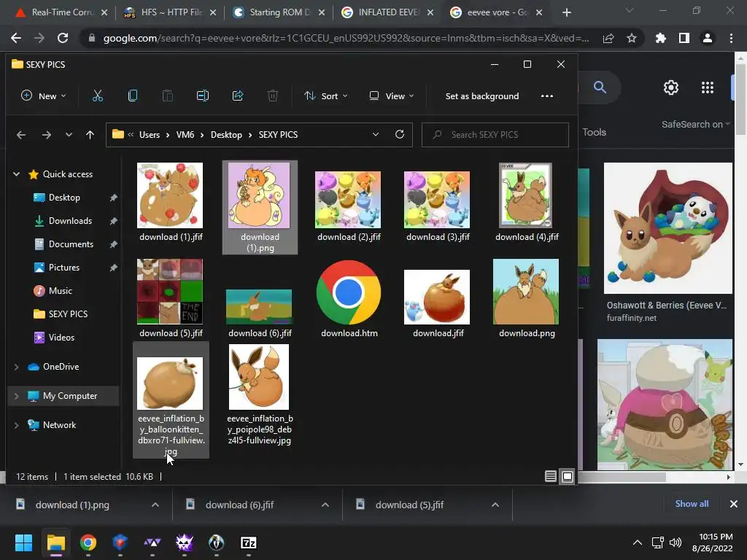Viewport: 747px width, 560px height.
Task: Go forward in File Explorer navigation
Action: [x=46, y=135]
